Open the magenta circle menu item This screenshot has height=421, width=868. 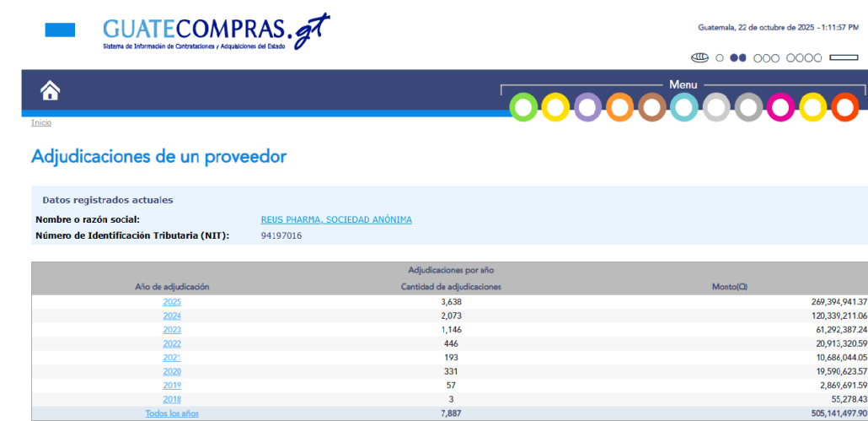pyautogui.click(x=780, y=107)
